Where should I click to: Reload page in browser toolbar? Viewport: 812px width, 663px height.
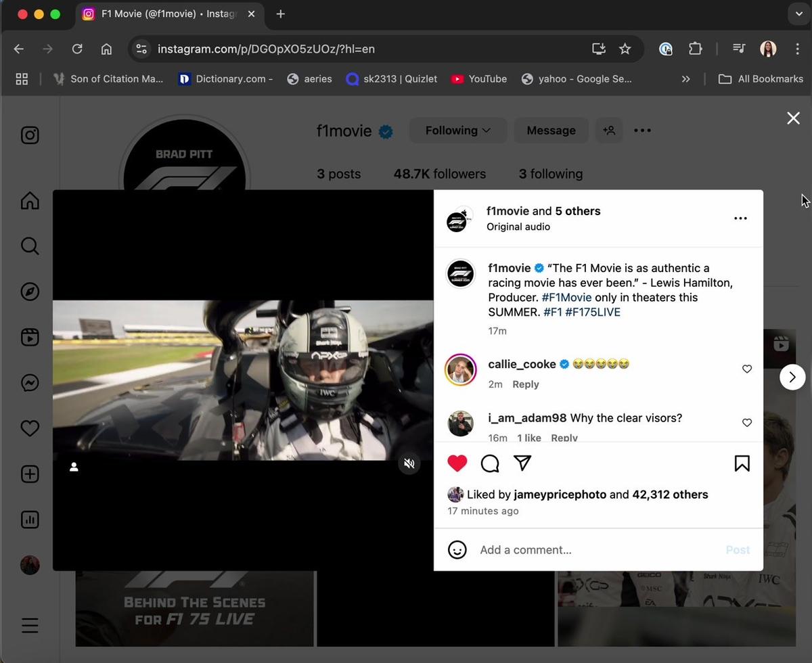pos(77,49)
